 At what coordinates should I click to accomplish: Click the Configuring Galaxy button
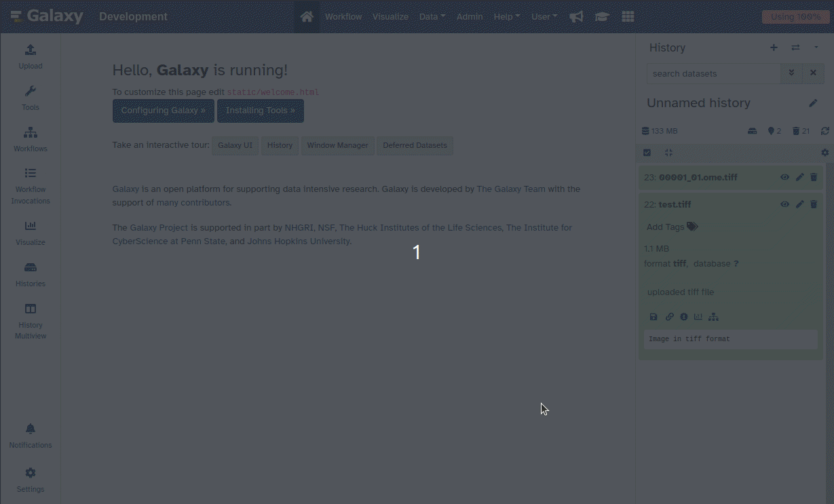[x=164, y=111]
